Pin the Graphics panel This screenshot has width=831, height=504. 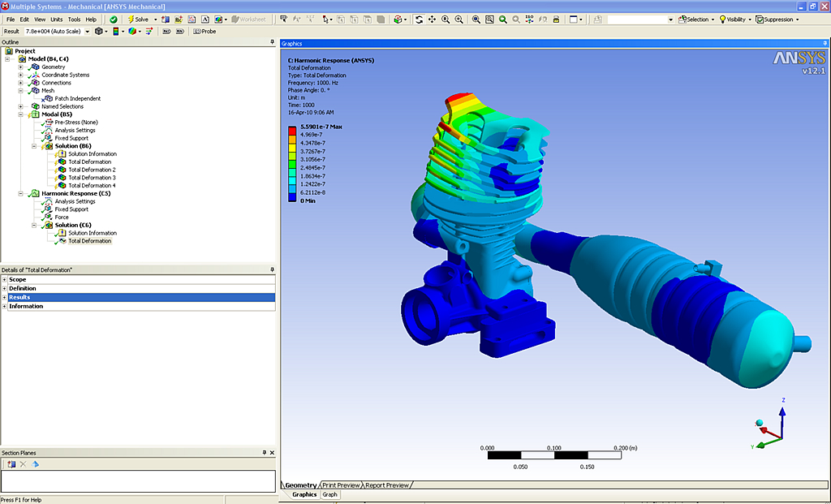pyautogui.click(x=825, y=44)
